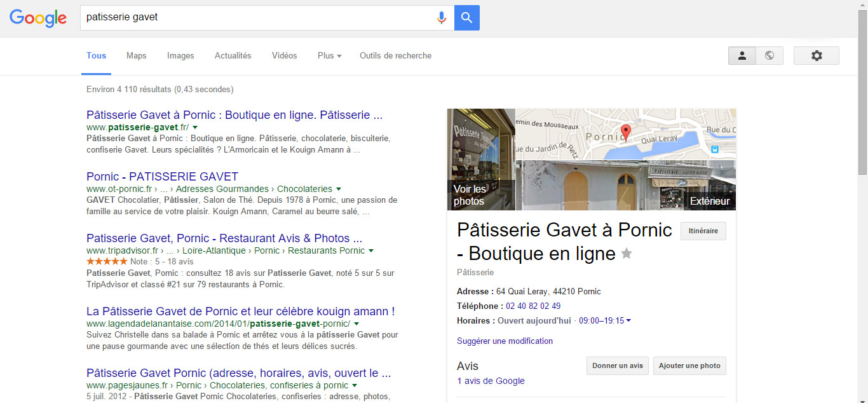Click the blue transit icon on map

pos(715,149)
